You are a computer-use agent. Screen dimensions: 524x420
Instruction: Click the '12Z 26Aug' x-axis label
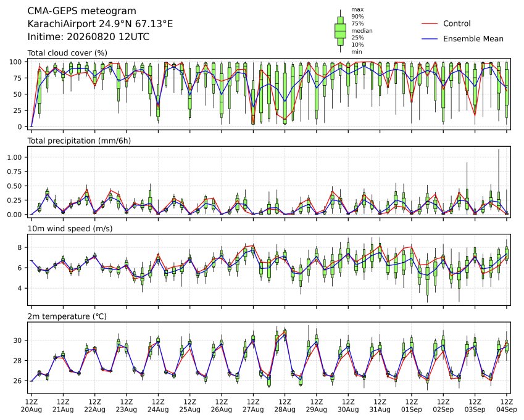pos(222,406)
